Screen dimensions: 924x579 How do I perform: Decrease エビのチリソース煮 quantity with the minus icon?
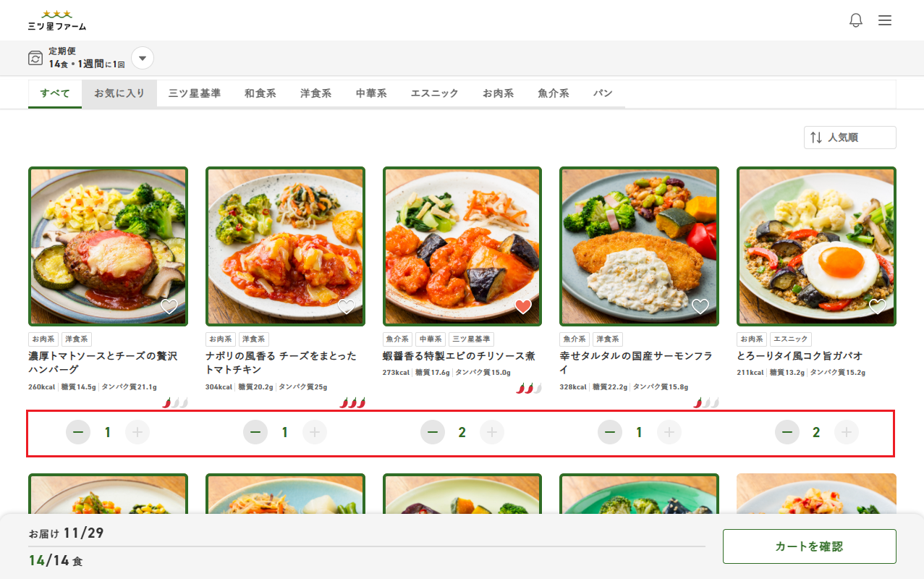[433, 431]
